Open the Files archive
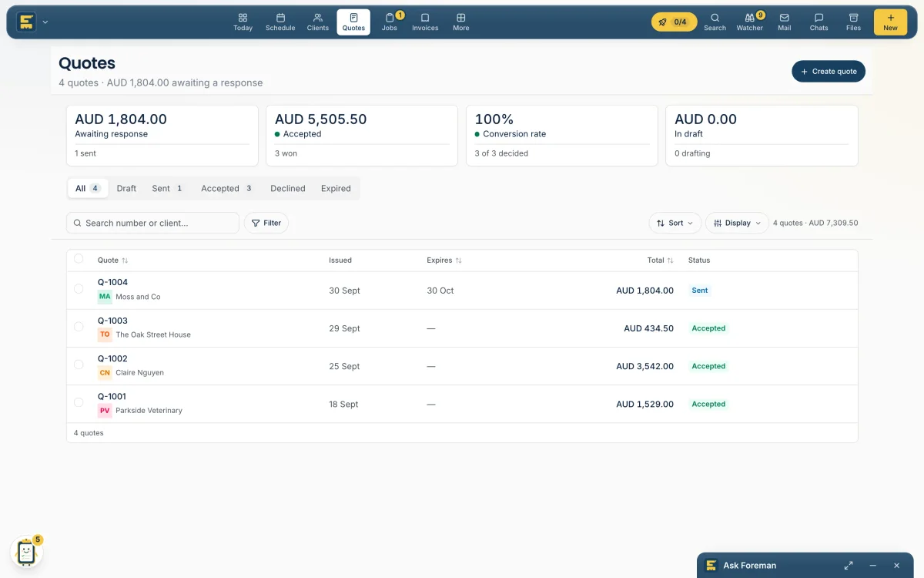The width and height of the screenshot is (924, 578). [853, 22]
